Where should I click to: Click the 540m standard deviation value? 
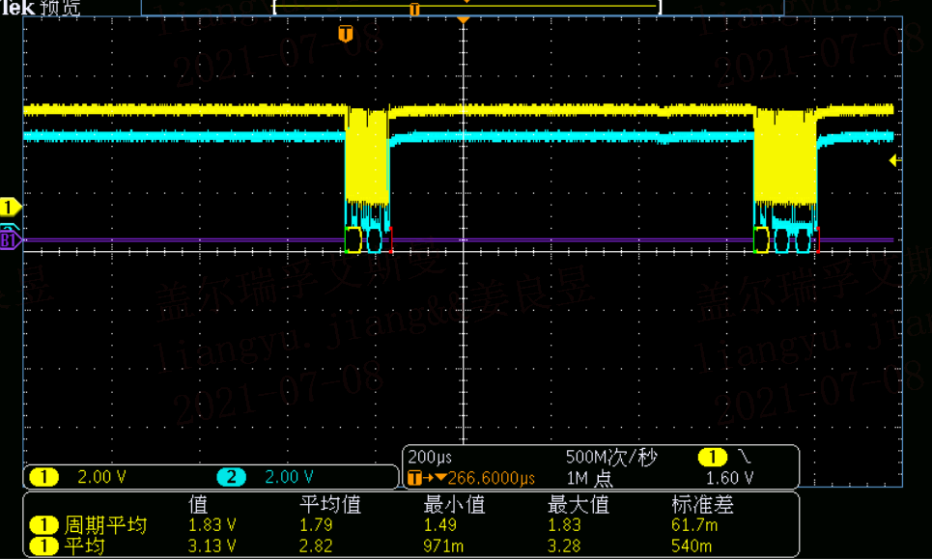pyautogui.click(x=692, y=546)
